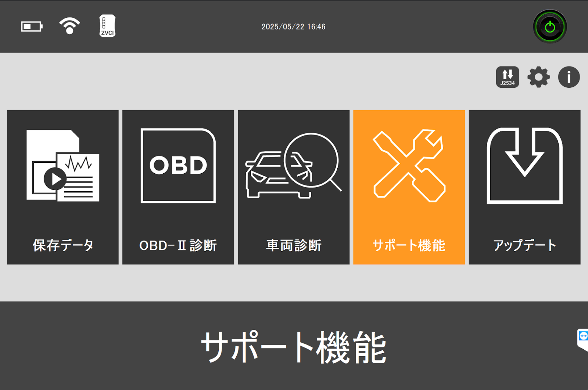Open settings with the gear icon
Viewport: 588px width, 390px height.
click(538, 77)
